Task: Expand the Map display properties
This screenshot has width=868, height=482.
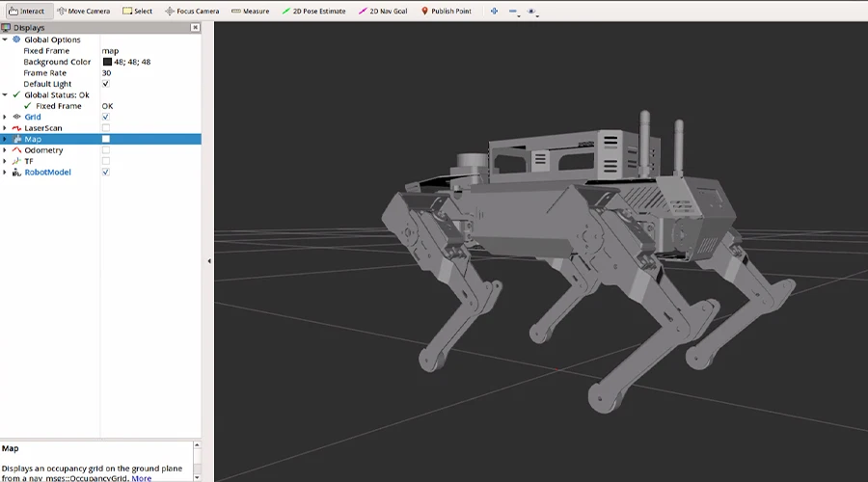Action: (5, 139)
